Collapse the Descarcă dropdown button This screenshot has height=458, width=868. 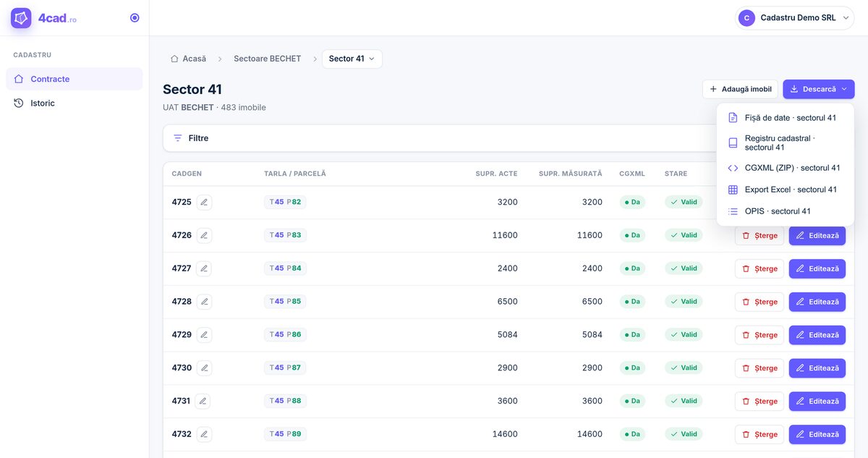point(818,89)
